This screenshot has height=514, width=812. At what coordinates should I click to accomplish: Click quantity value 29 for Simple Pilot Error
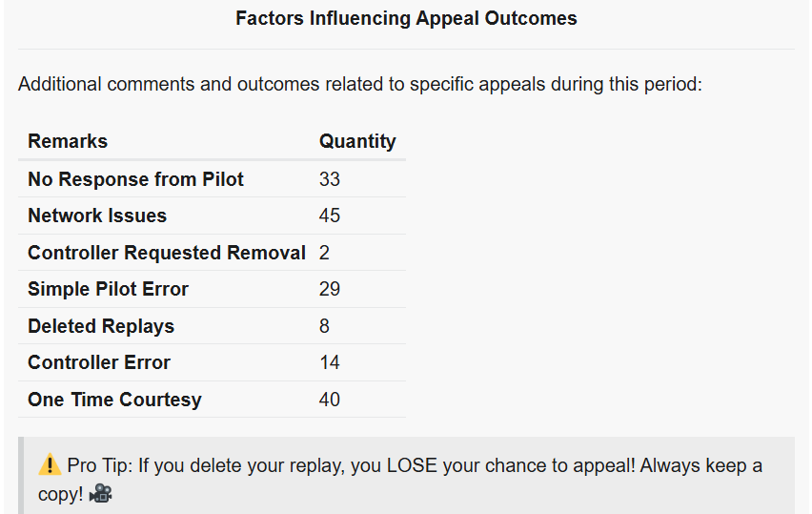pyautogui.click(x=330, y=289)
